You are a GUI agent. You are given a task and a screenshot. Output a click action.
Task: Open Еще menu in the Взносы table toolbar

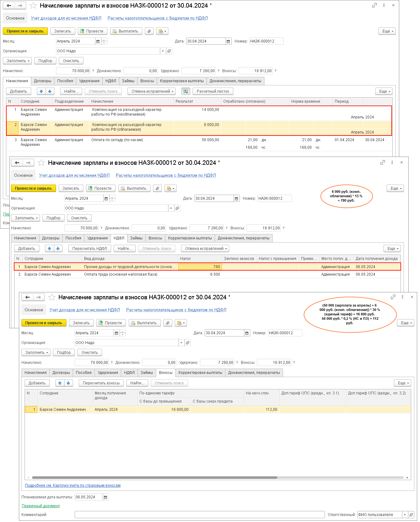402,383
